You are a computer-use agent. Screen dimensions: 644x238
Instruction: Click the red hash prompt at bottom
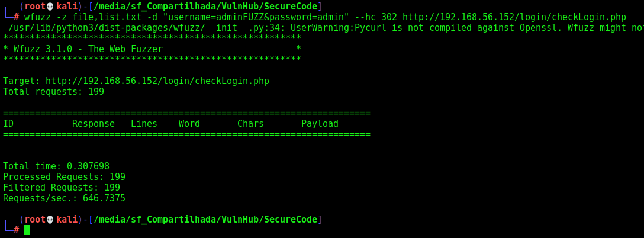click(x=17, y=230)
